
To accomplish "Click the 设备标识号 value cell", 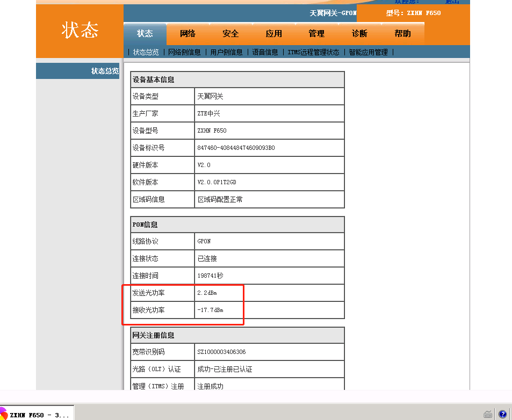I will [236, 148].
